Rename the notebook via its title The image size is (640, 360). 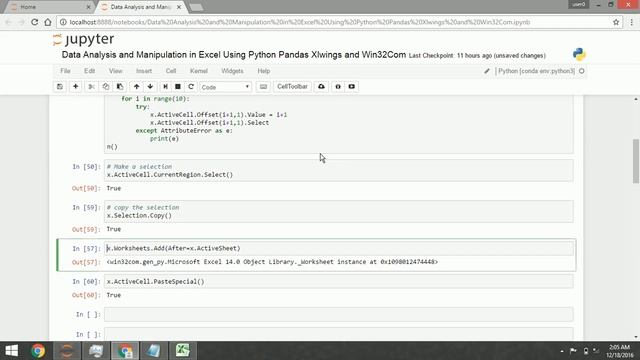pyautogui.click(x=233, y=55)
